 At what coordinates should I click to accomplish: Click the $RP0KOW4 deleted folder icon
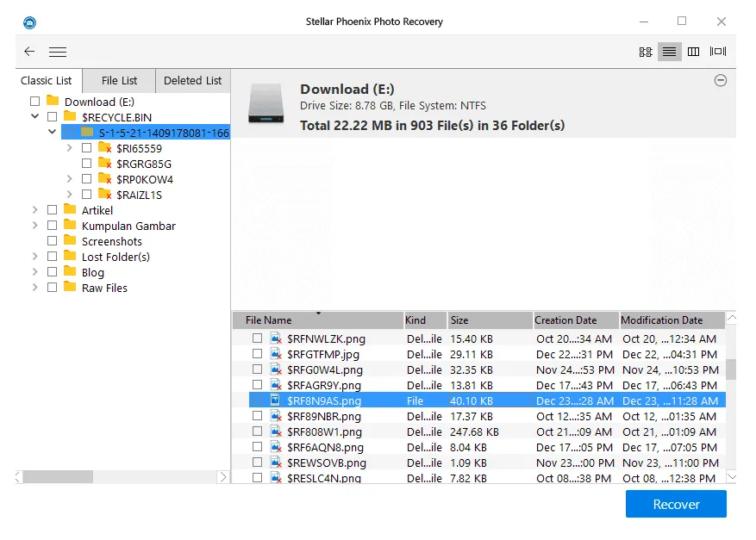104,179
